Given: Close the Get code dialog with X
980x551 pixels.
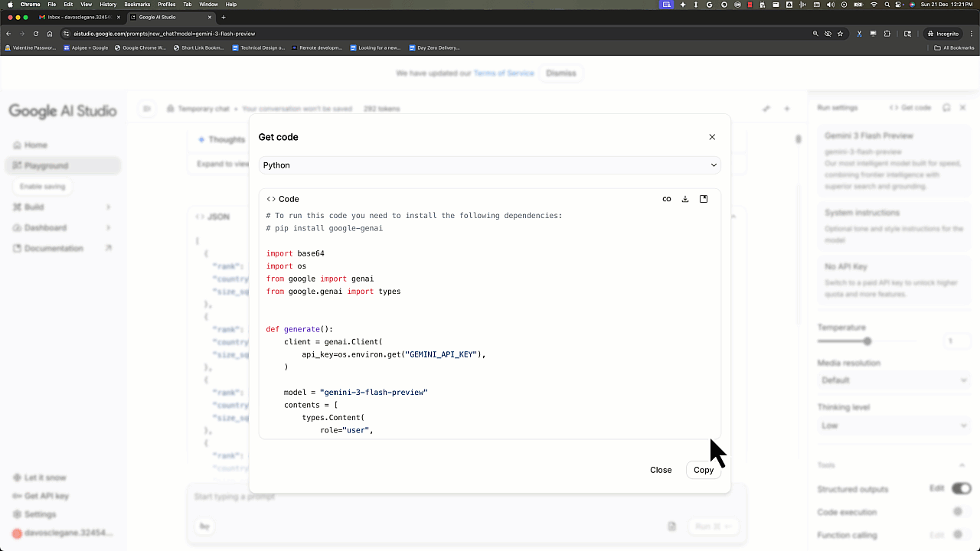Looking at the screenshot, I should 712,137.
